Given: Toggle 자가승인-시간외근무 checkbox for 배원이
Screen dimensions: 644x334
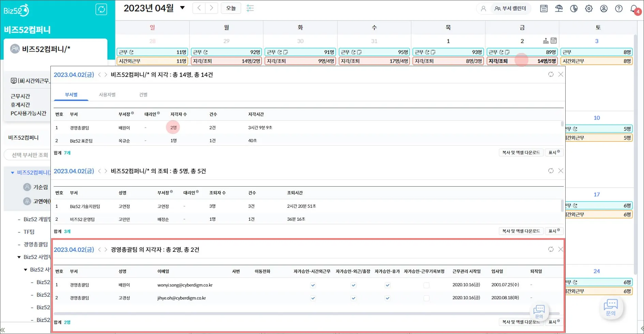Looking at the screenshot, I should click(x=313, y=285).
